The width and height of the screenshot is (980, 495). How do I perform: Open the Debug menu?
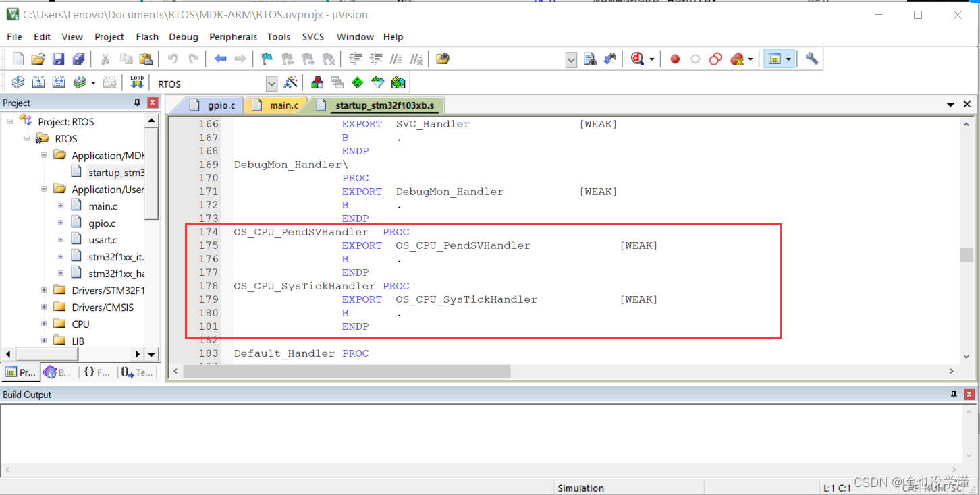[184, 37]
